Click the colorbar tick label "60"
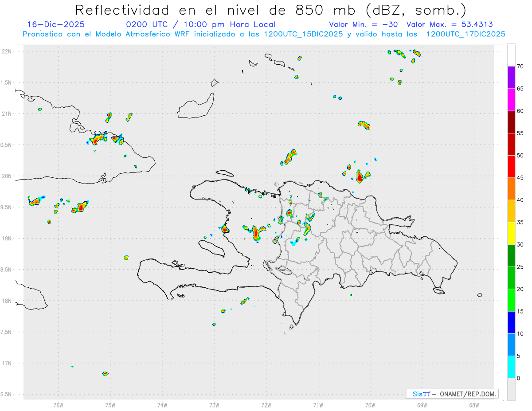Image resolution: width=532 pixels, height=411 pixels. (520, 111)
